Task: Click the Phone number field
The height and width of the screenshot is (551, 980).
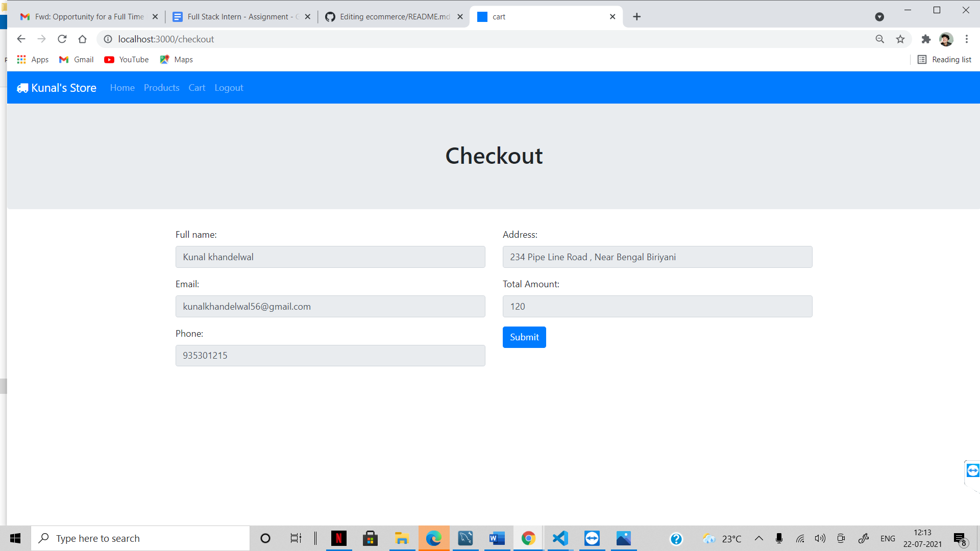Action: coord(330,356)
